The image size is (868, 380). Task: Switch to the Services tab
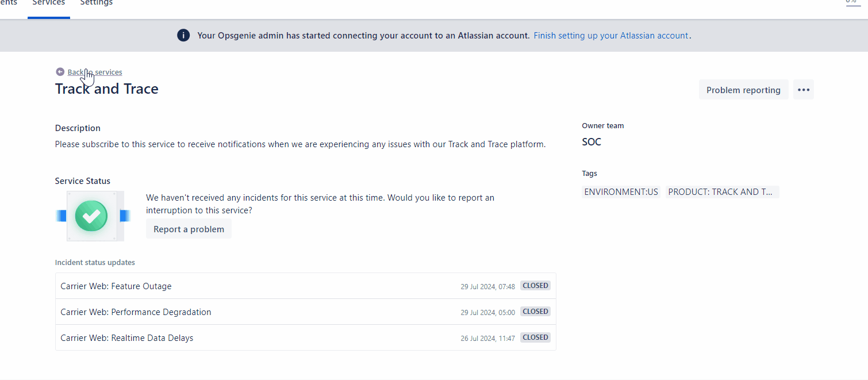[x=49, y=3]
